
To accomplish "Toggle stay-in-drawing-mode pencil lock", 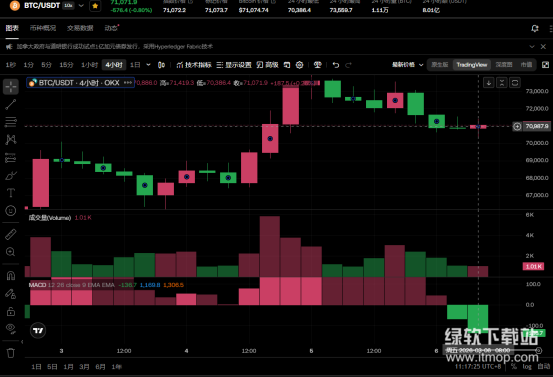I will pyautogui.click(x=11, y=293).
